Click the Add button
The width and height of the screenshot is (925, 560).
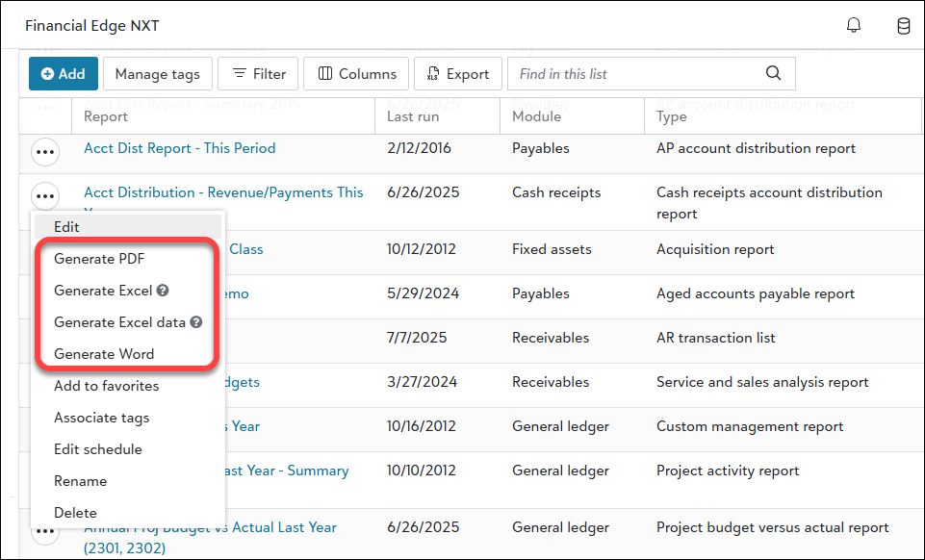click(64, 74)
